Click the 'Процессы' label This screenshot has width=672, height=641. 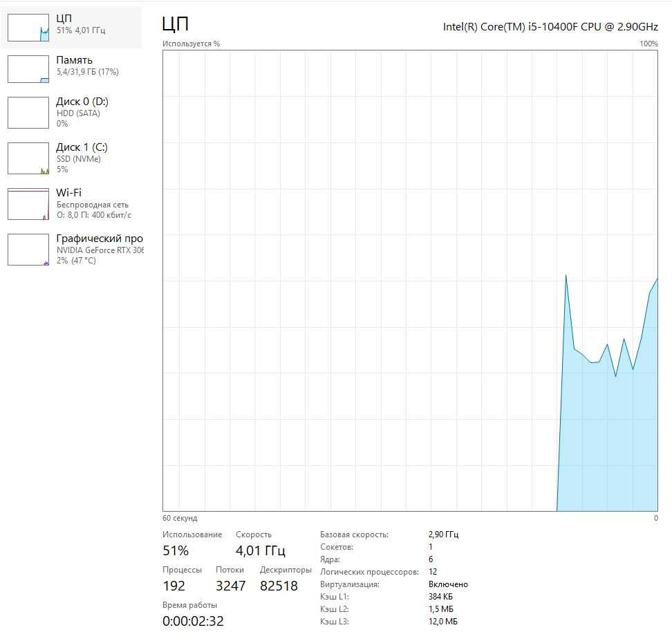[182, 570]
